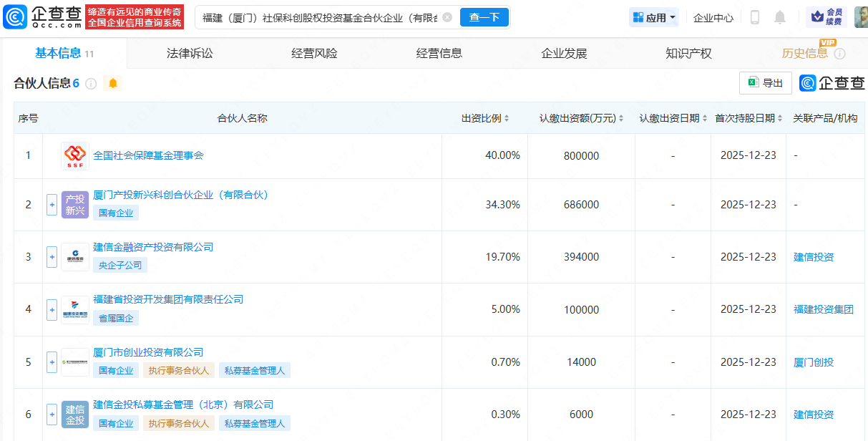868x441 pixels.
Task: Expand row for 福建省投资开发集团
Action: click(52, 309)
